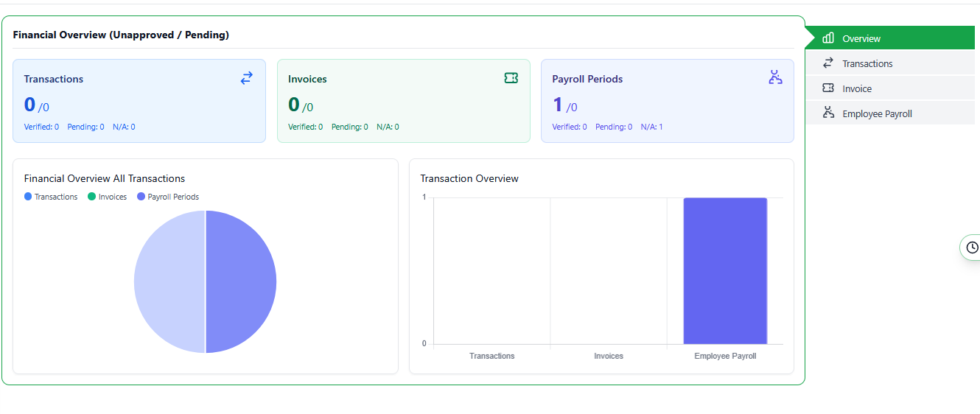Click 'Verified: 0' in Transactions card
The height and width of the screenshot is (414, 980).
pyautogui.click(x=41, y=127)
